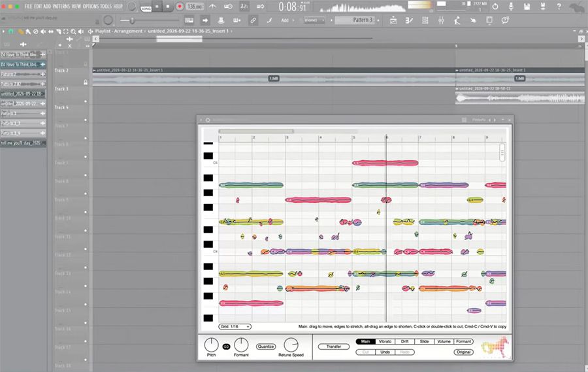Select the Vibrato tool mode
The width and height of the screenshot is (588, 372).
click(385, 341)
